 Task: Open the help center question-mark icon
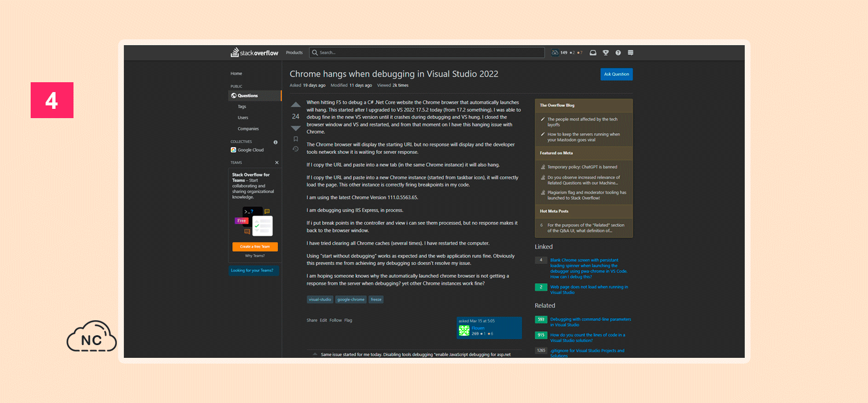point(618,53)
